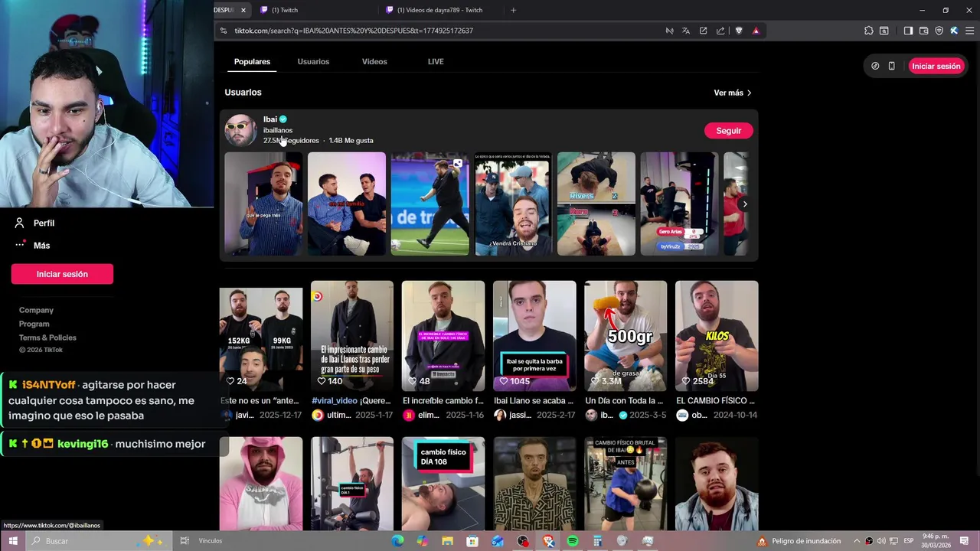Open the Brave Wallet icon
Image resolution: width=980 pixels, height=551 pixels.
point(923,31)
